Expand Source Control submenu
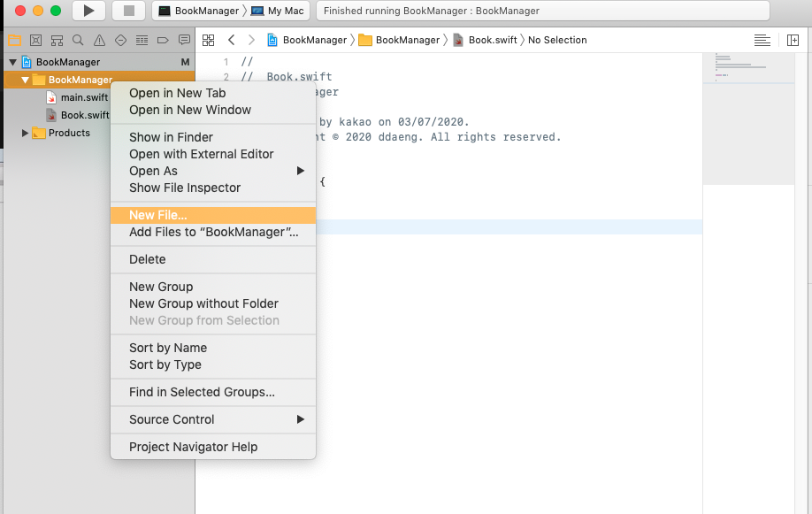Screen dimensions: 812x514 [x=213, y=419]
